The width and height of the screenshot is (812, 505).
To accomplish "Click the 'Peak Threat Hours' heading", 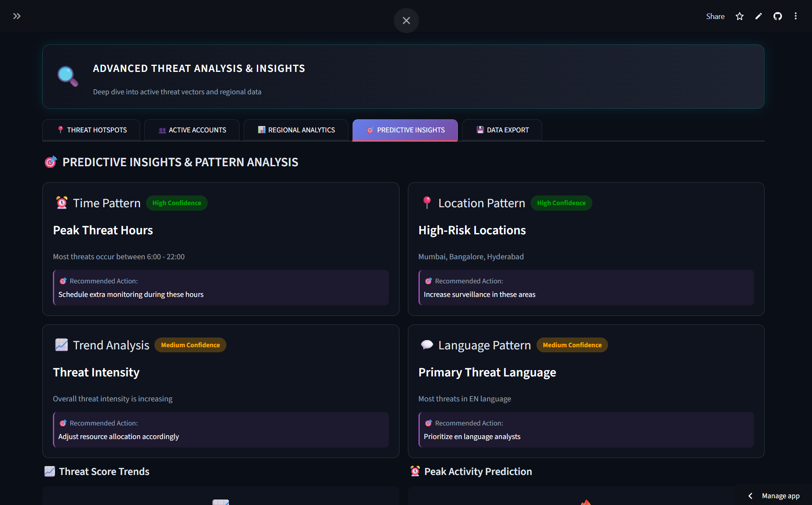I will [103, 230].
